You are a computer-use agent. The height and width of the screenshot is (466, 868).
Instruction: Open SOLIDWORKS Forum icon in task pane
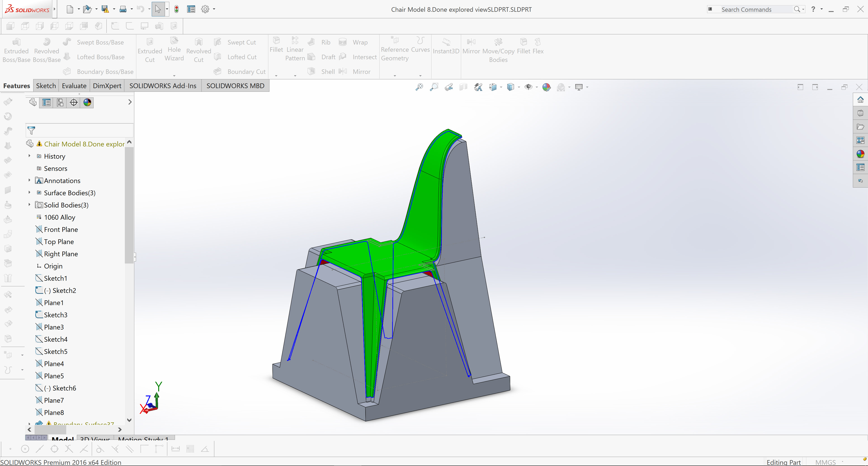click(860, 181)
